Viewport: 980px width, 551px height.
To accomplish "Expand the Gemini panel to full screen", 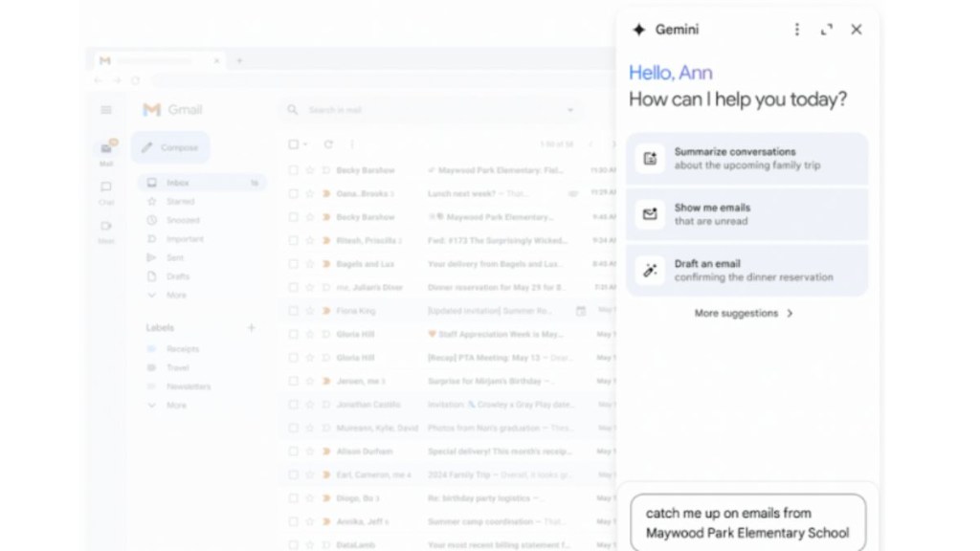I will [x=827, y=30].
